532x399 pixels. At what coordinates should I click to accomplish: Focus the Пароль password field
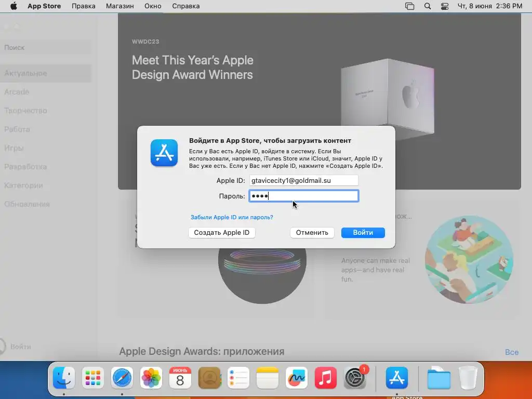coord(303,196)
